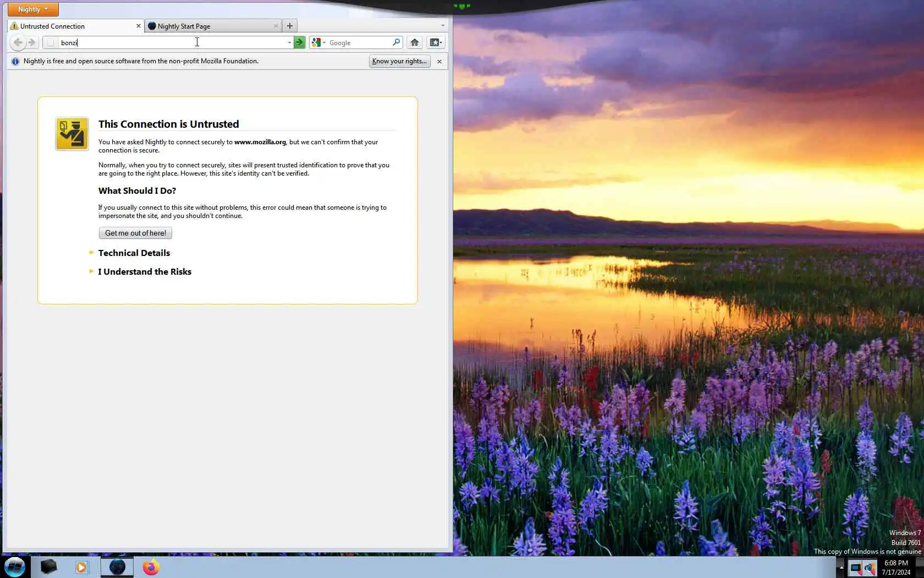
Task: Show hidden system tray icons
Action: (841, 568)
